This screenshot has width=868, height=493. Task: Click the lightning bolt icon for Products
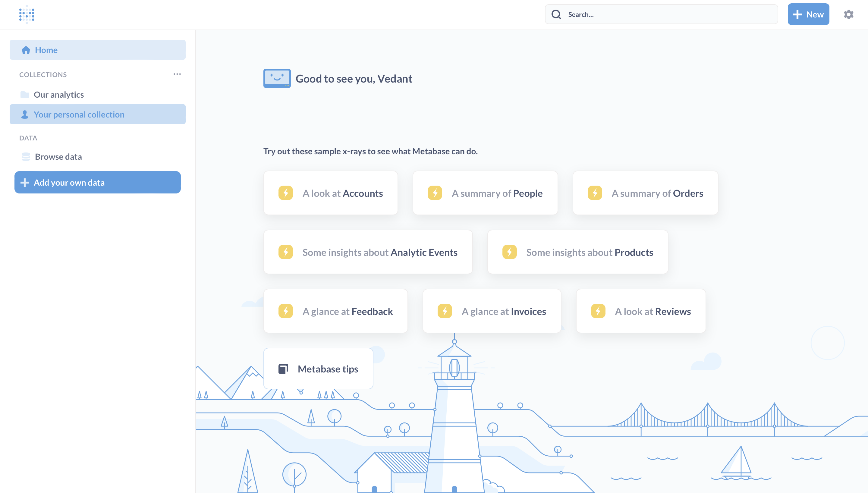(x=509, y=252)
